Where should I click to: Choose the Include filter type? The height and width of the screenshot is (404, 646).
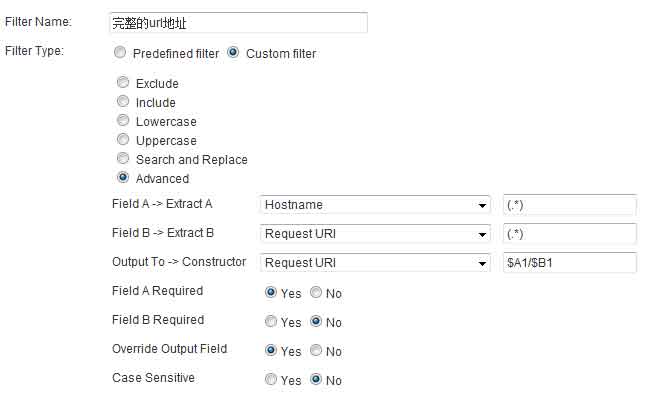124,102
